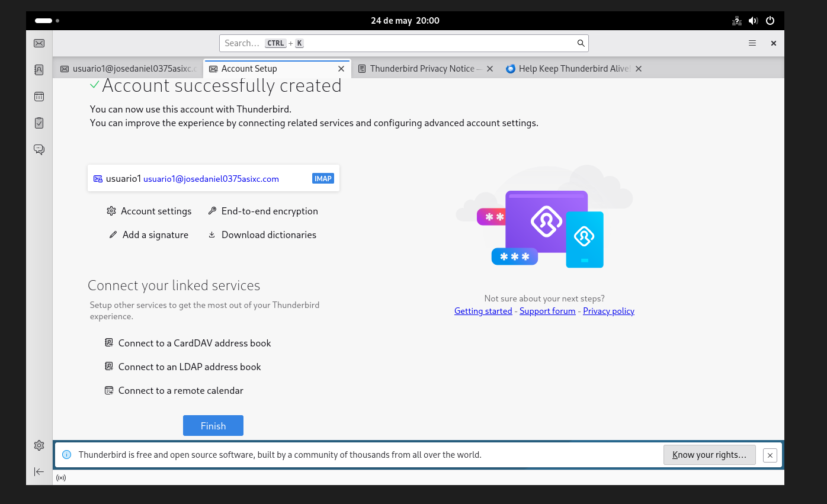Open the clock and date menu
The width and height of the screenshot is (827, 504).
point(405,21)
